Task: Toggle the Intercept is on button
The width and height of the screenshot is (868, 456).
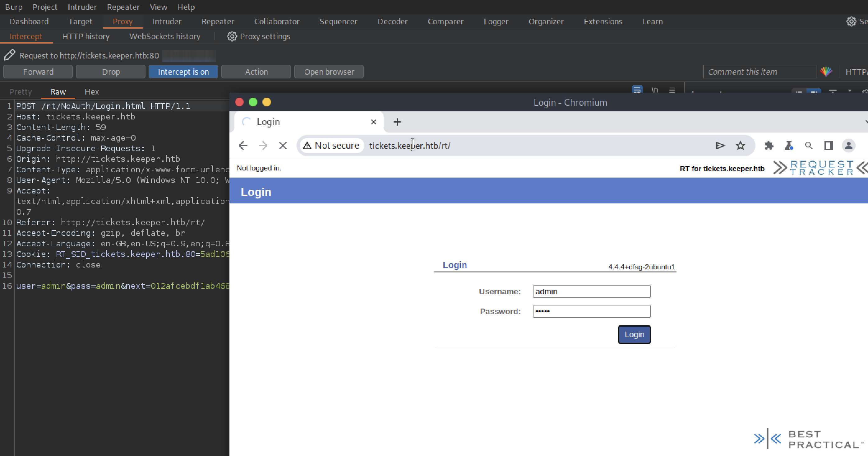Action: coord(183,72)
